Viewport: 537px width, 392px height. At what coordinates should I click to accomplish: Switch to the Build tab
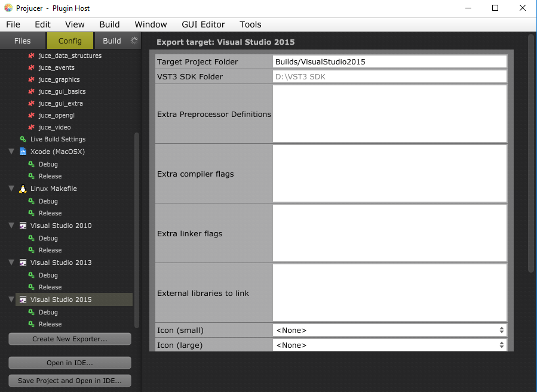coord(118,41)
